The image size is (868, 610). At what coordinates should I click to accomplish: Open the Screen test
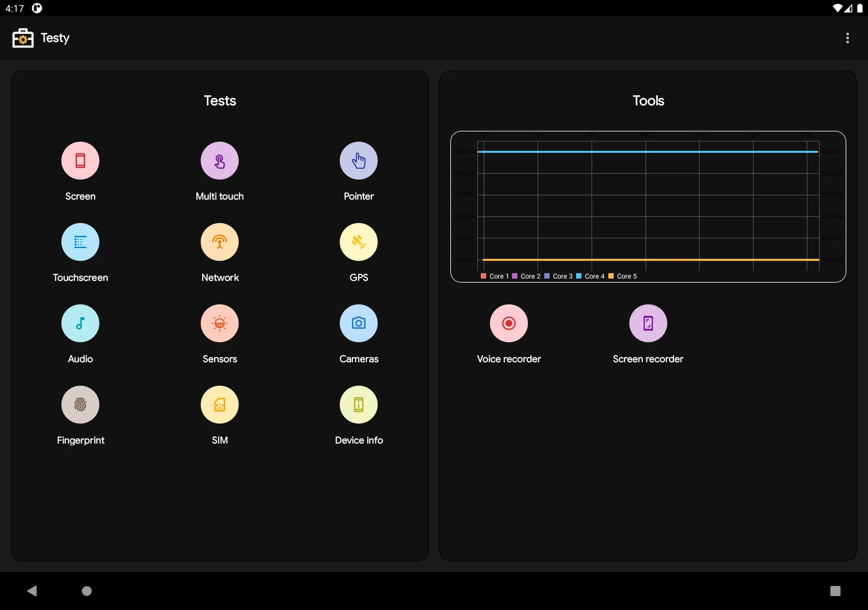click(x=80, y=161)
